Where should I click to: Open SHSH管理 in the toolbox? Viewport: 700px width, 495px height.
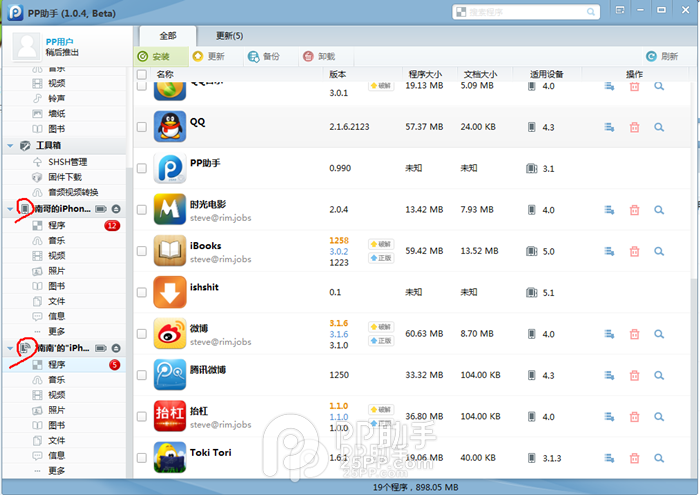tap(67, 161)
